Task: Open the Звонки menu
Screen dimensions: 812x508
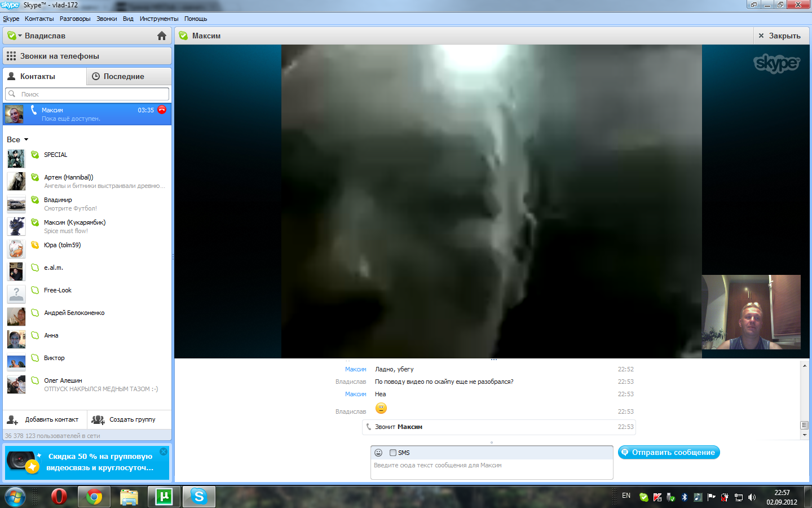Action: coord(107,19)
